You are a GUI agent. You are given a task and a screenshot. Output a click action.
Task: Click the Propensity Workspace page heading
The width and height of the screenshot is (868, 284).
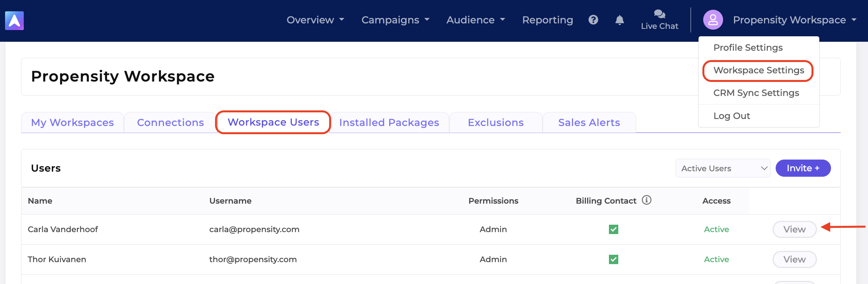tap(123, 76)
